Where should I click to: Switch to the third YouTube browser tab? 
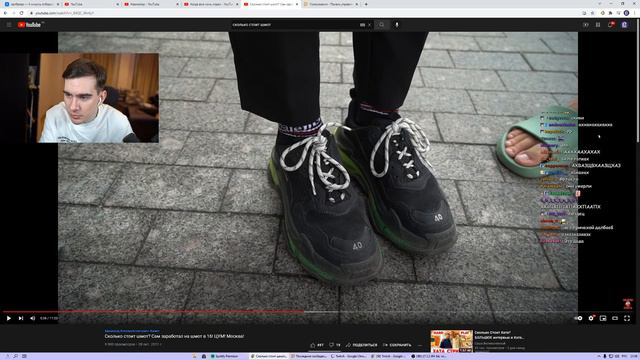(151, 4)
